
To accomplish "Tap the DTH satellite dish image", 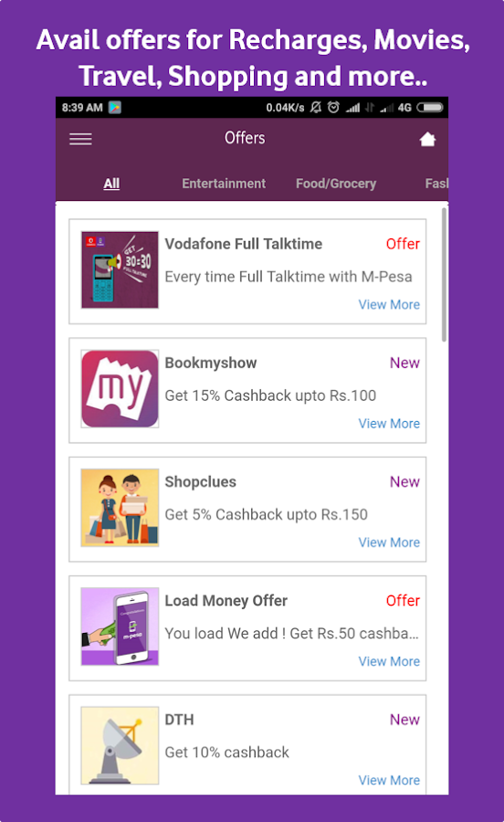I will point(120,745).
